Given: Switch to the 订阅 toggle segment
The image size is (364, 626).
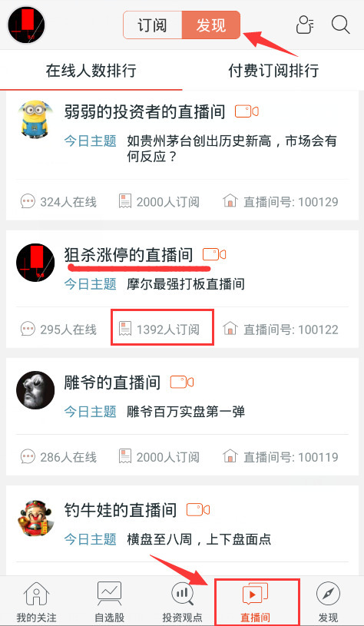Looking at the screenshot, I should [152, 25].
